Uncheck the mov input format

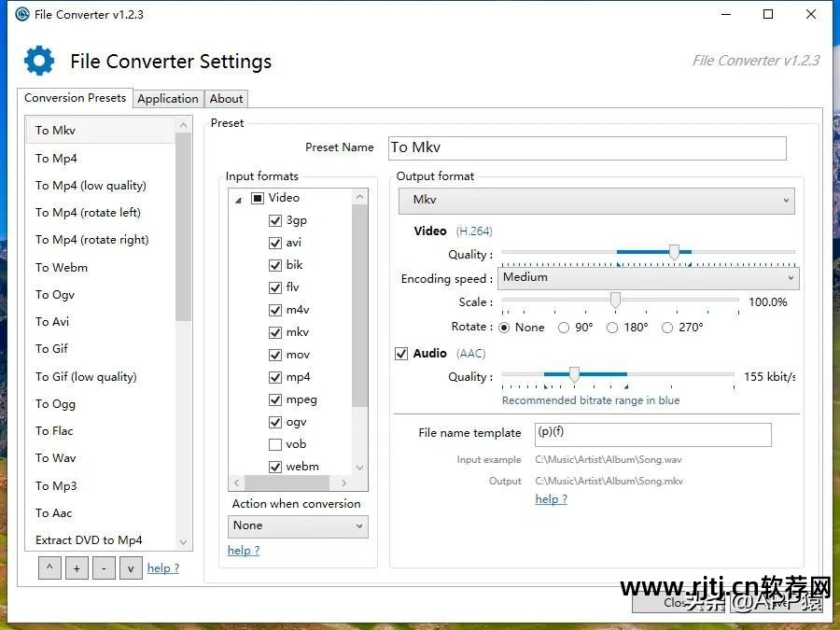tap(275, 356)
